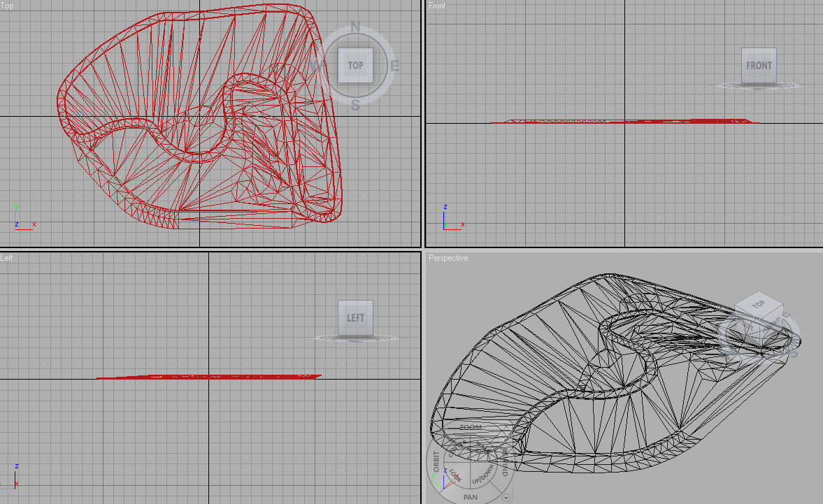Click the UP/DOWN wedge on steering wheel
The width and height of the screenshot is (823, 504).
tap(483, 474)
